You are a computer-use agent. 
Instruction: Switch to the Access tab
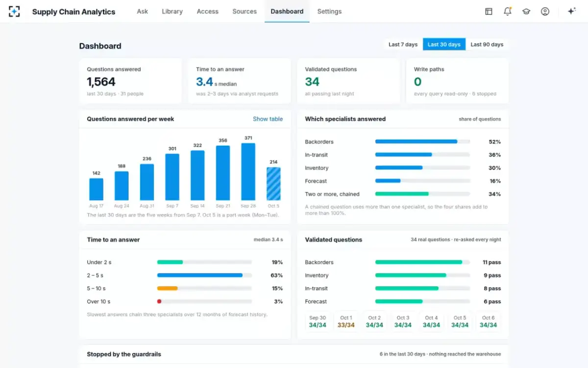point(207,11)
